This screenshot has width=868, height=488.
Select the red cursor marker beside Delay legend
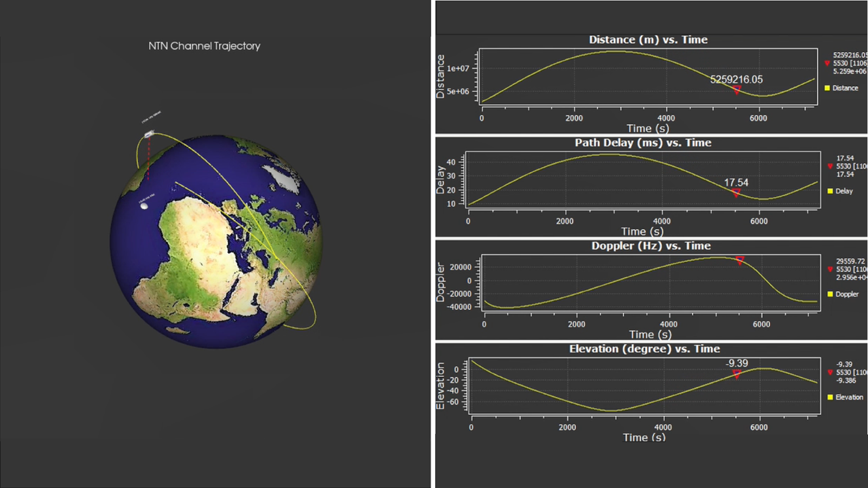pyautogui.click(x=831, y=166)
